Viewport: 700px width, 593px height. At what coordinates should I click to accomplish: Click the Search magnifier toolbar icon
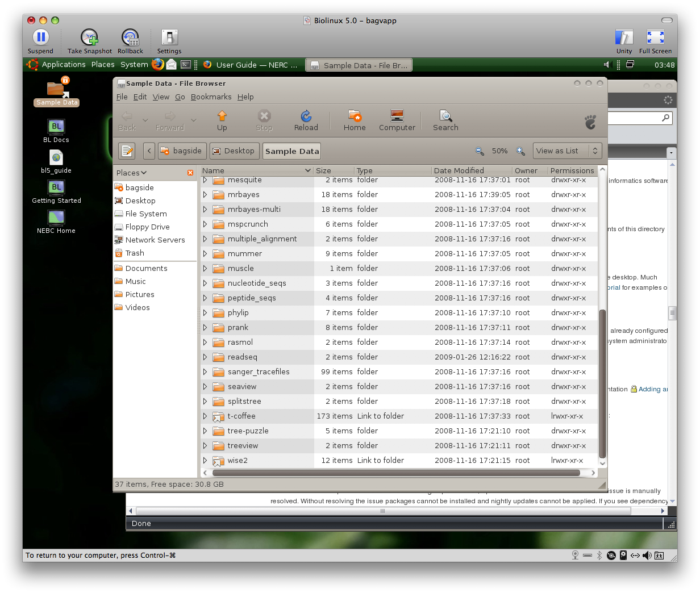tap(445, 117)
